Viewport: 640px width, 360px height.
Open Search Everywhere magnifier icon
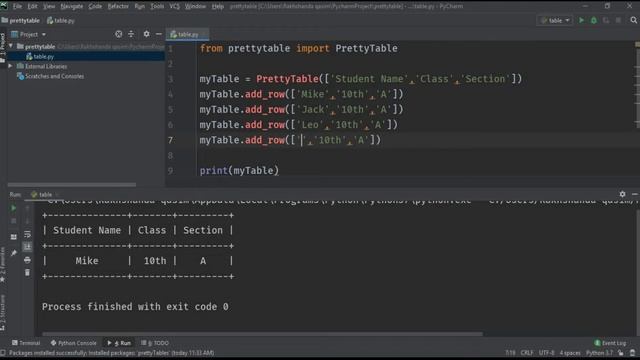pos(633,20)
